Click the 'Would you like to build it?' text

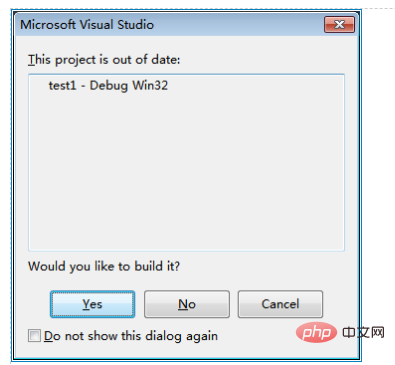(x=104, y=267)
